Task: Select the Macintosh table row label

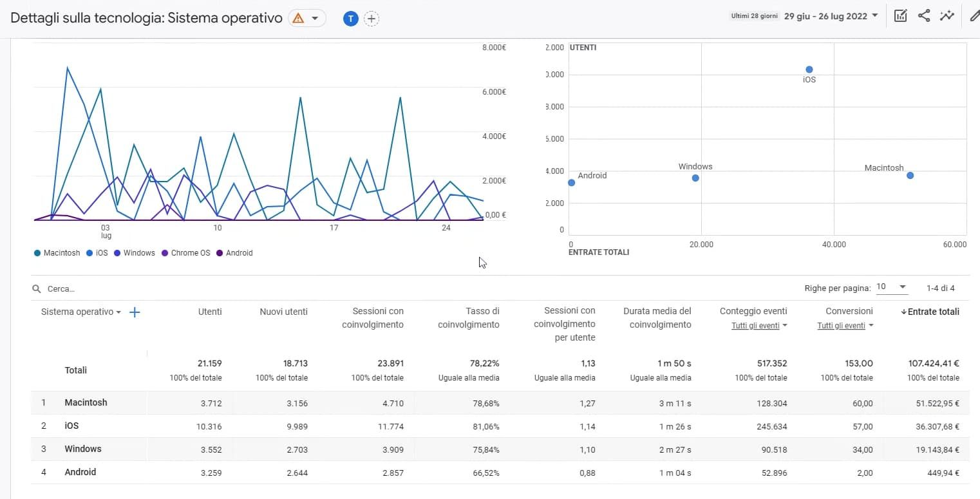Action: coord(86,402)
